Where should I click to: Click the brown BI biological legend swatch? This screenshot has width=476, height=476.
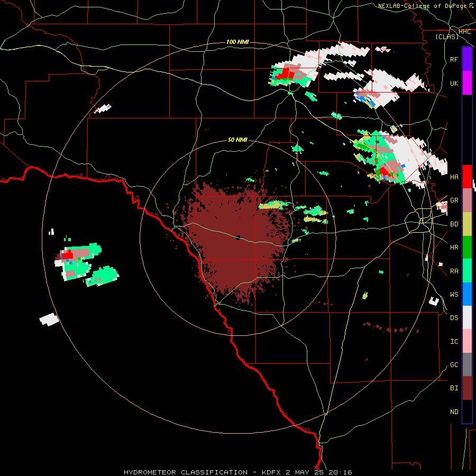click(x=467, y=388)
